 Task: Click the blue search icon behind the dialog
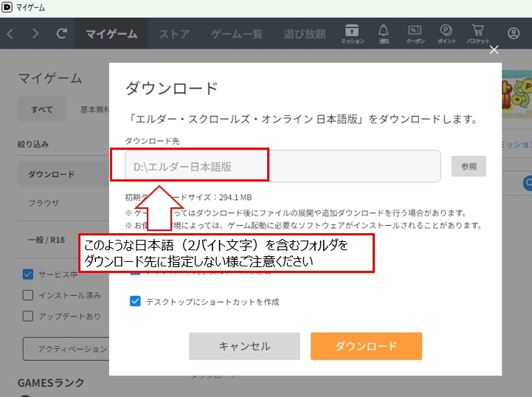pyautogui.click(x=528, y=183)
